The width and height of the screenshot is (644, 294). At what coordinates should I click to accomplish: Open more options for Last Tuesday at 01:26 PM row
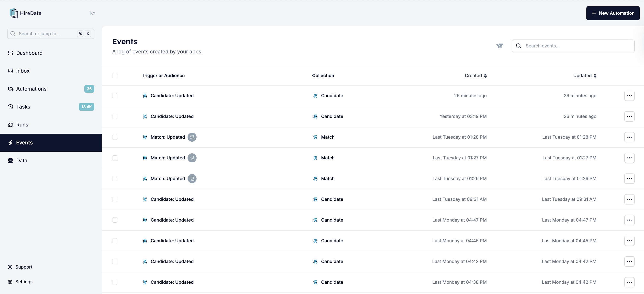tap(629, 179)
